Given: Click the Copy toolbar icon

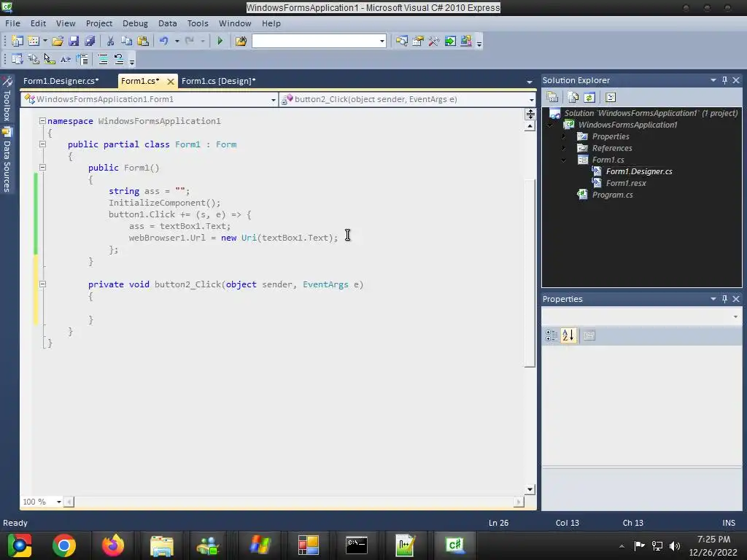Looking at the screenshot, I should click(x=127, y=41).
